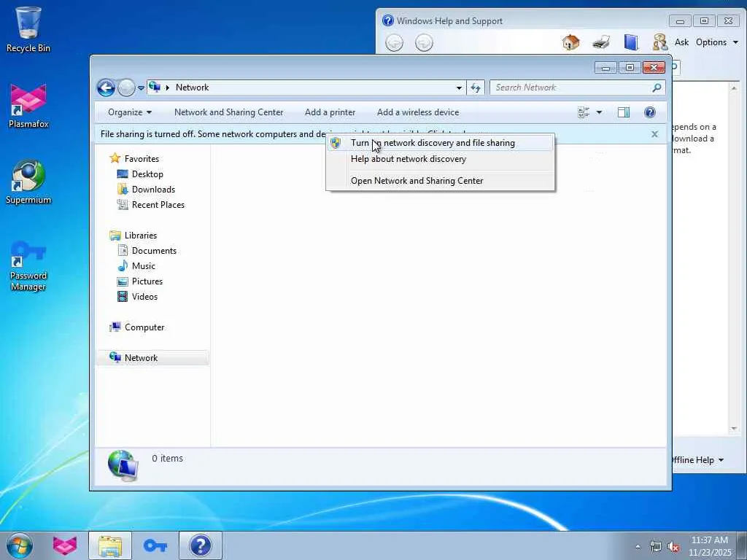This screenshot has height=560, width=747.
Task: Open Network and Sharing Center toolbar button
Action: [x=228, y=112]
